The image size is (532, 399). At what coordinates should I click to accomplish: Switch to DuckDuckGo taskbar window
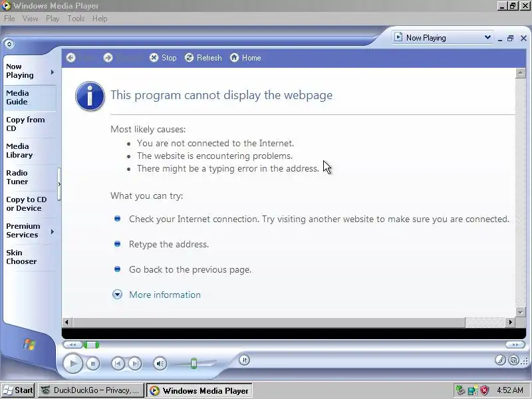[90, 390]
